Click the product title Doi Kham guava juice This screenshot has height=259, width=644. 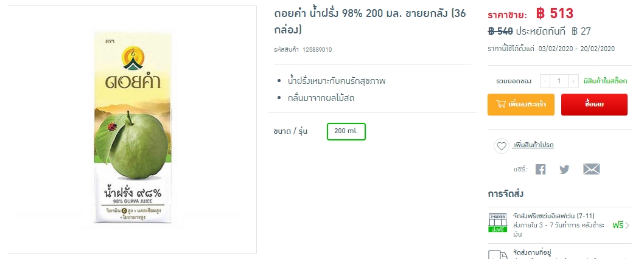[370, 22]
